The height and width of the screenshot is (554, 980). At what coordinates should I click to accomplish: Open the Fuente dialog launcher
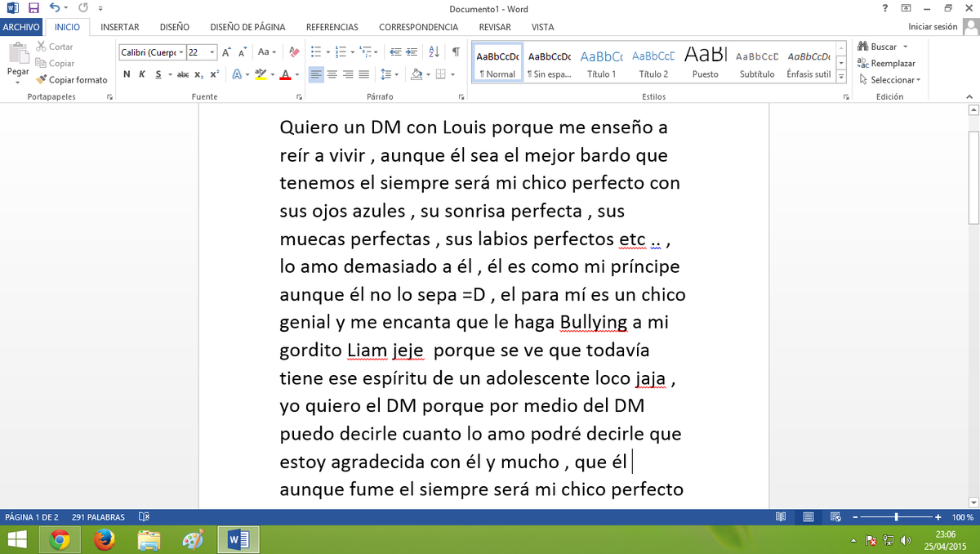(299, 96)
